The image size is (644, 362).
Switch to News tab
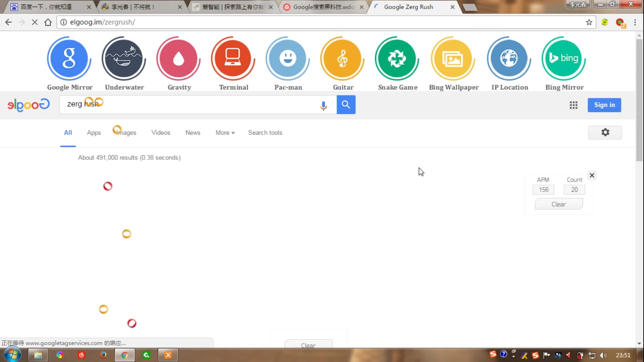[x=193, y=133]
